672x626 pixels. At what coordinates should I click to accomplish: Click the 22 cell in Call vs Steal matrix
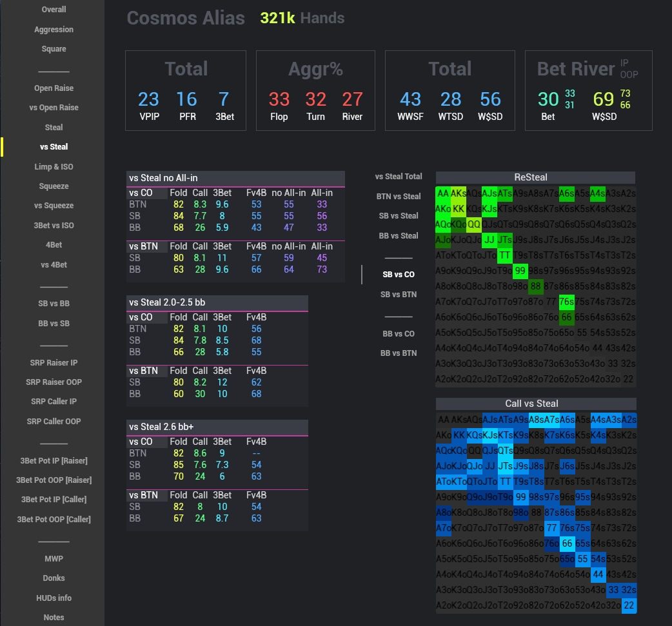pos(629,605)
